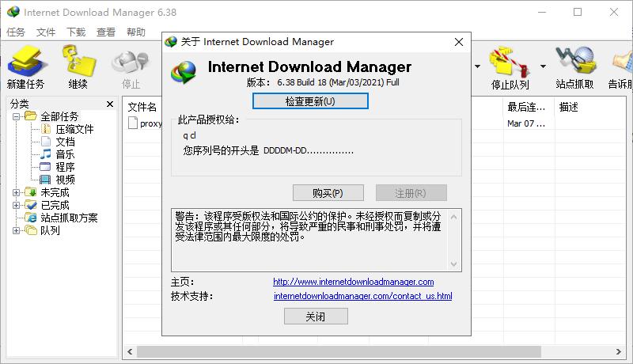Click the 检查更新(U) button
This screenshot has width=633, height=364.
310,101
